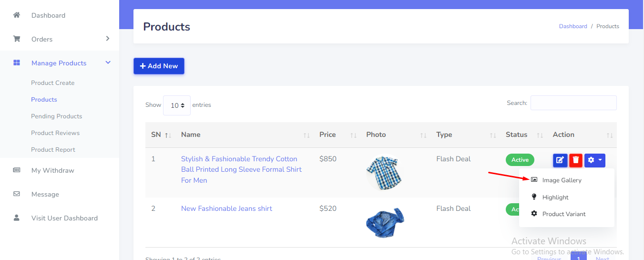The height and width of the screenshot is (260, 644).
Task: Collapse the Manage Products chevron
Action: pos(108,62)
